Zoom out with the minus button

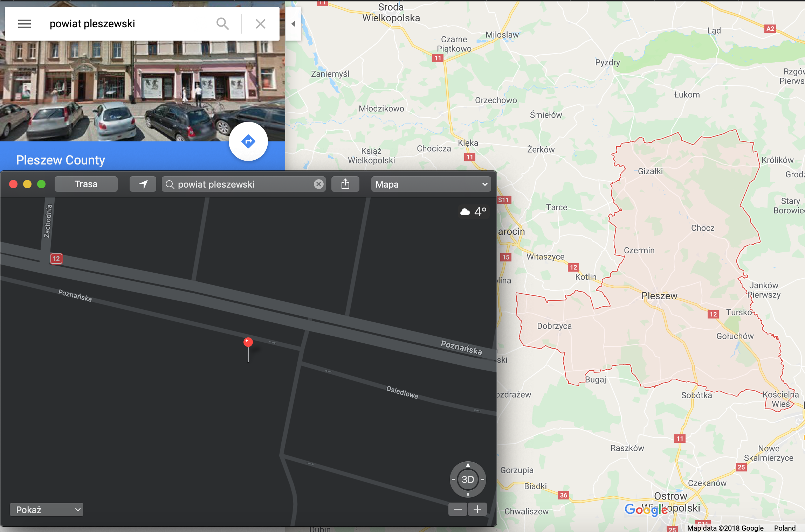click(x=458, y=509)
